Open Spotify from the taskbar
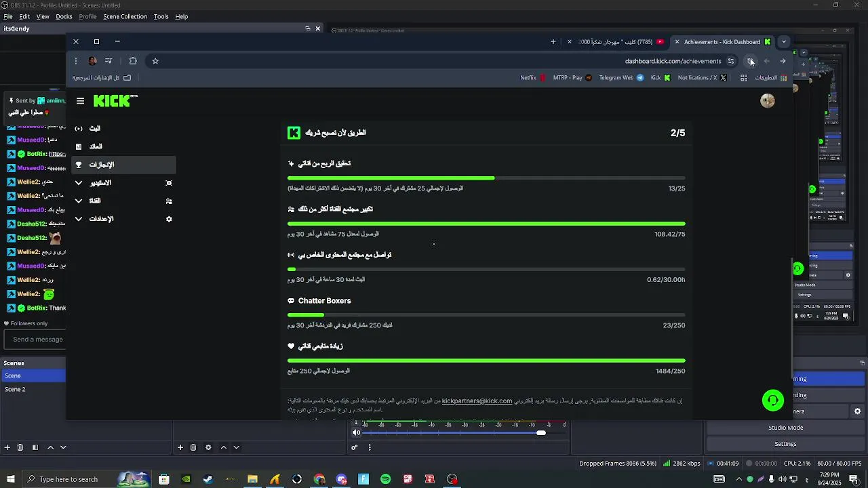 pyautogui.click(x=385, y=479)
